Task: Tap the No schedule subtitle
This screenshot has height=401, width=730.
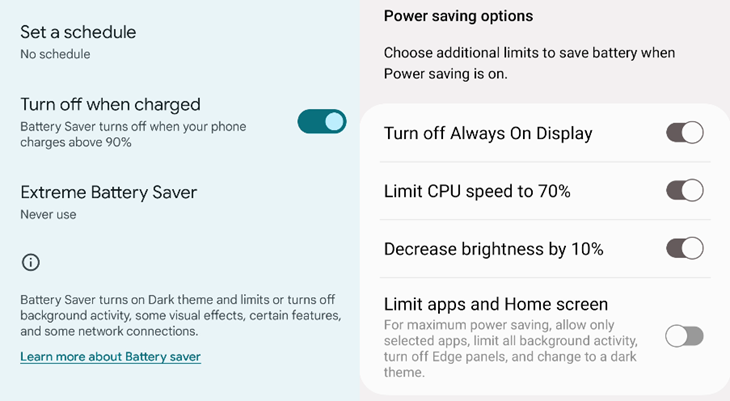Action: point(55,54)
